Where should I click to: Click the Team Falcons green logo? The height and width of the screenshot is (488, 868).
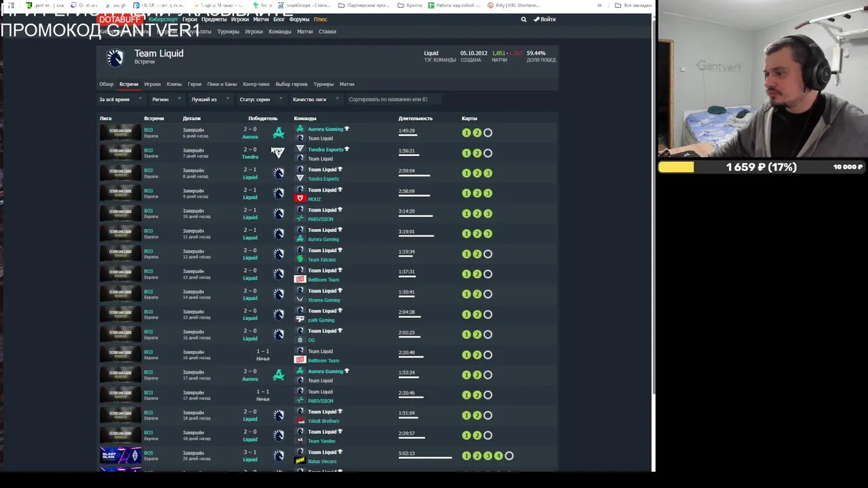300,259
